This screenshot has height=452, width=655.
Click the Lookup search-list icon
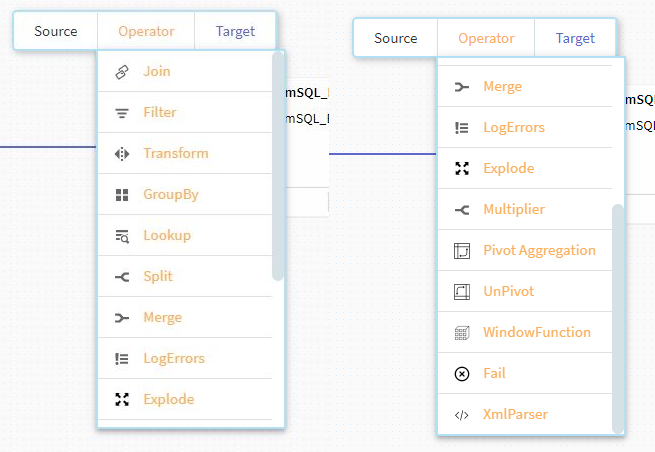click(x=122, y=236)
